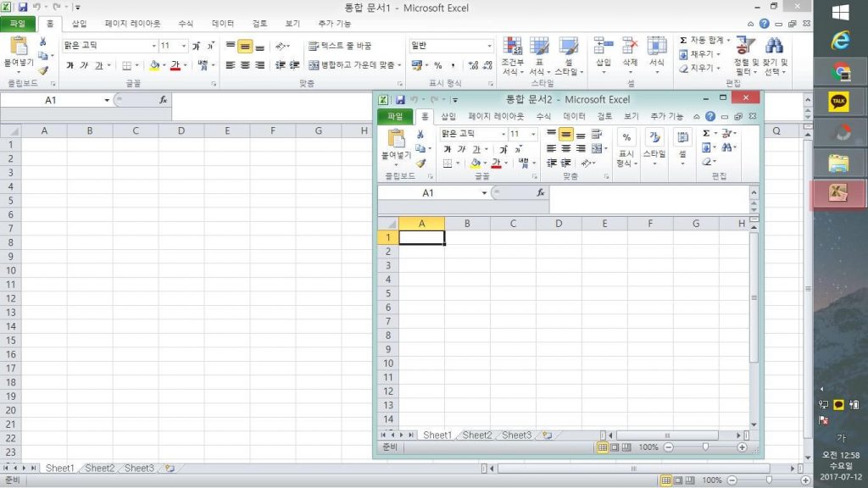Click 표시 형식 number format button 통합 문서2
This screenshot has width=868, height=488.
pos(626,149)
